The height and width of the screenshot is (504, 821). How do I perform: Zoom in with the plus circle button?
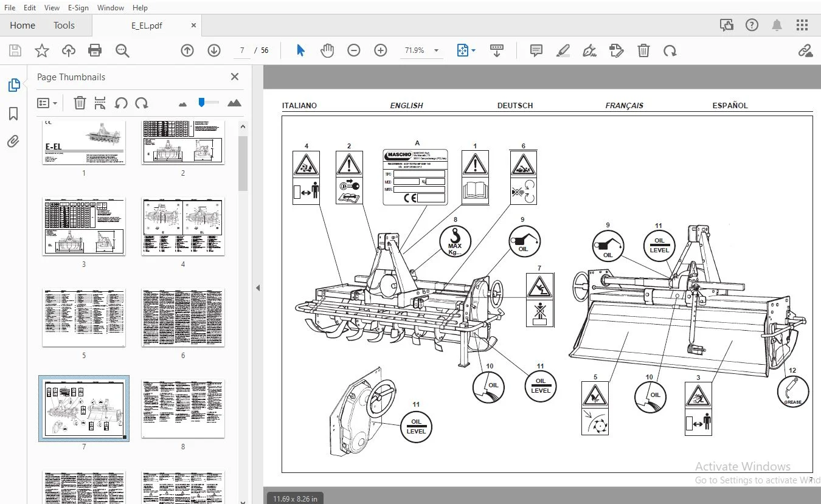pyautogui.click(x=381, y=50)
